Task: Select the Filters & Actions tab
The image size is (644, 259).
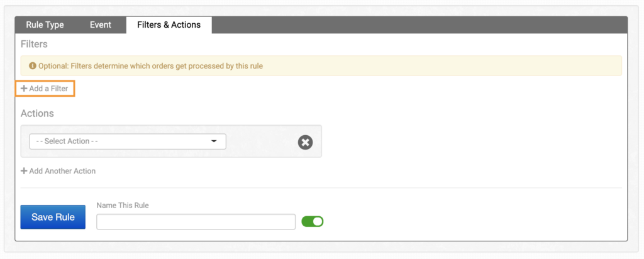Action: click(x=169, y=25)
